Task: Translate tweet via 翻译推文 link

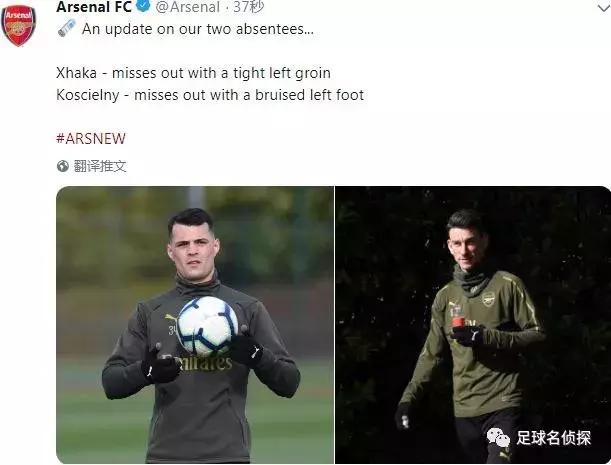Action: 100,166
